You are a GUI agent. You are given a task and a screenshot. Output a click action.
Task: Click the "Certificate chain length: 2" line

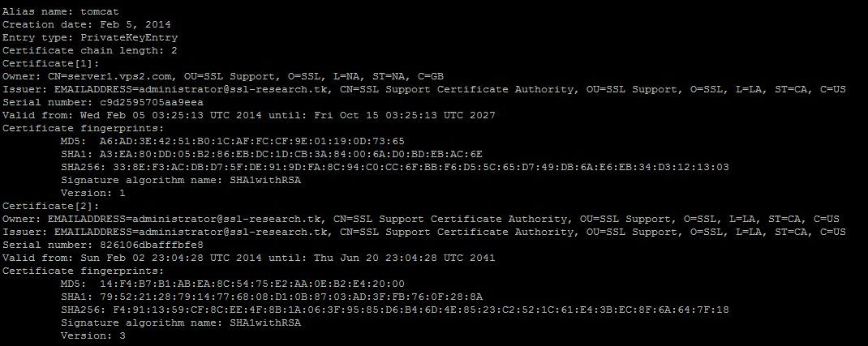coord(90,50)
